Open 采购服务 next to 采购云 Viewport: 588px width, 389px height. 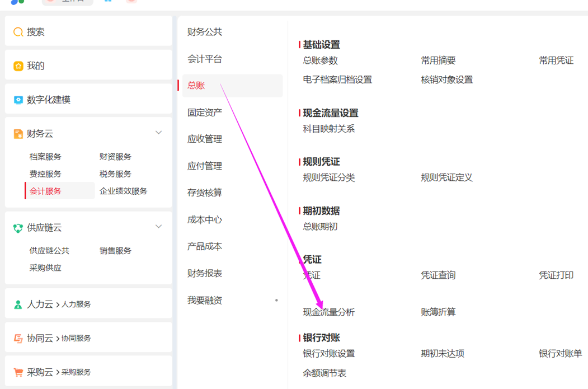tap(76, 372)
